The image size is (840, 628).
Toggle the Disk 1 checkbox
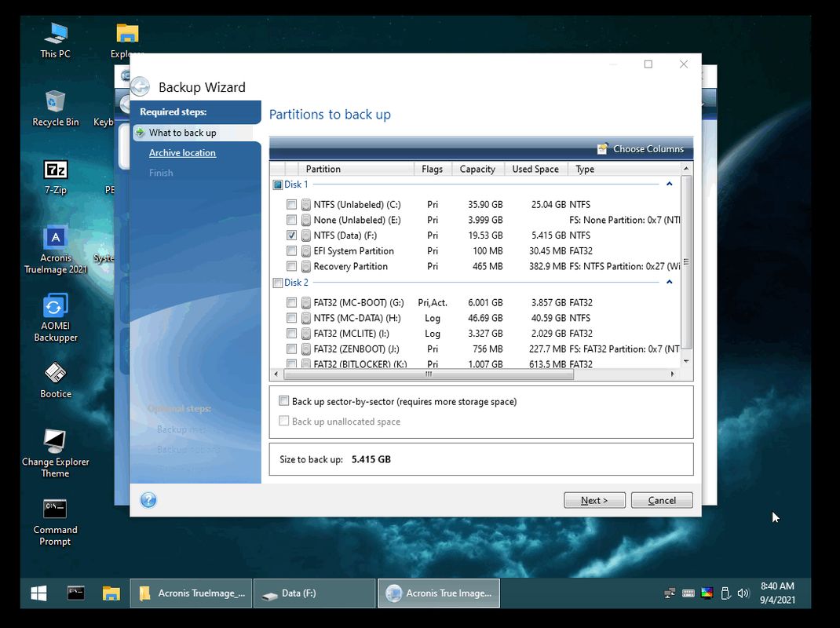tap(277, 184)
